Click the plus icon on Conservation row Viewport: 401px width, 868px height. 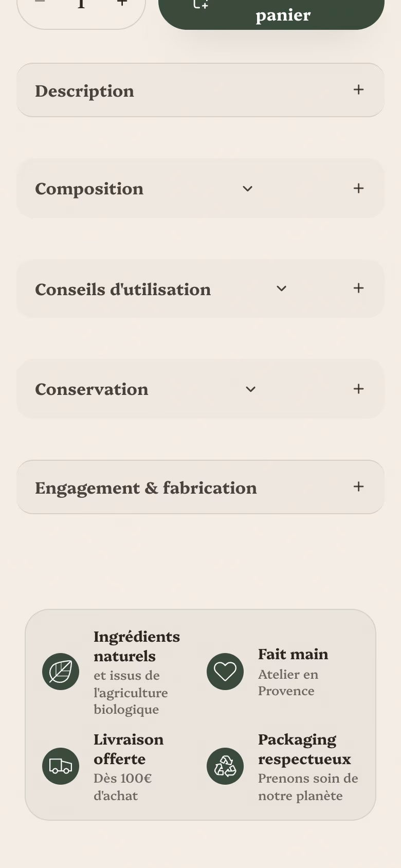[x=359, y=389]
